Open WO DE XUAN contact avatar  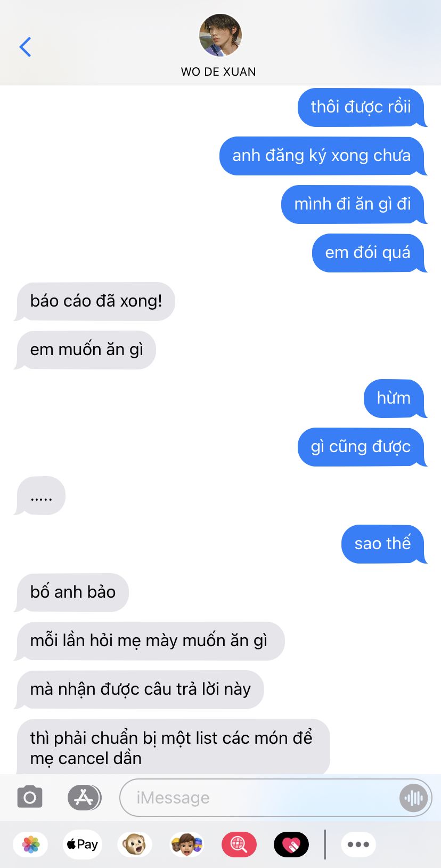[x=220, y=35]
